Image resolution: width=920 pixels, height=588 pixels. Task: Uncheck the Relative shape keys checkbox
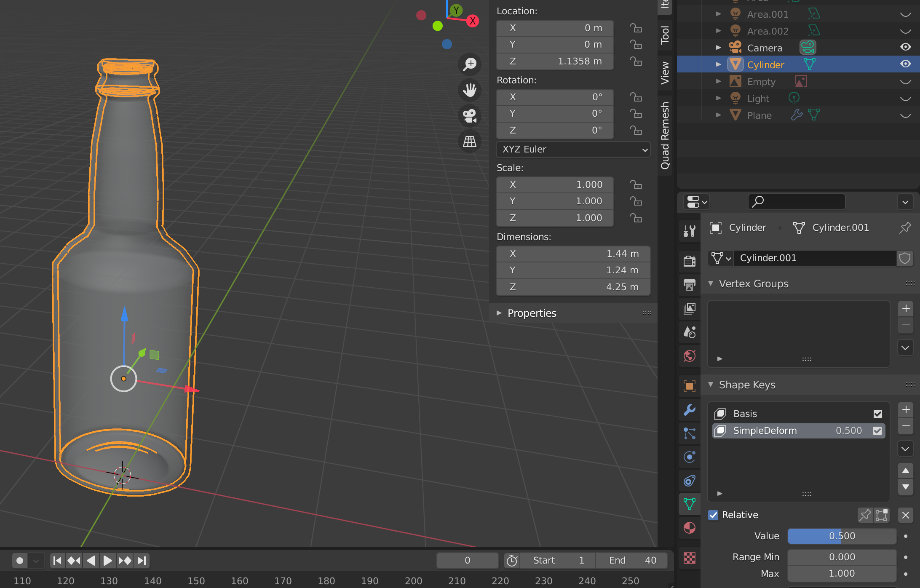713,515
